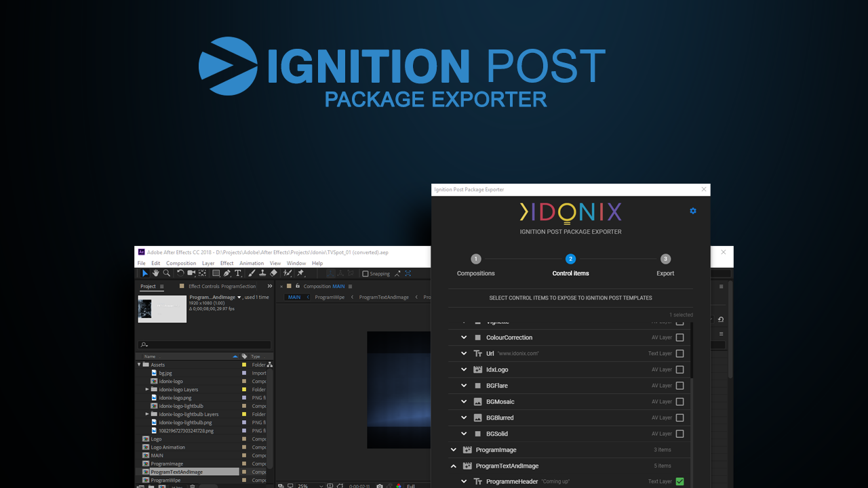The height and width of the screenshot is (488, 868).
Task: Select the Eraser tool
Action: click(273, 273)
